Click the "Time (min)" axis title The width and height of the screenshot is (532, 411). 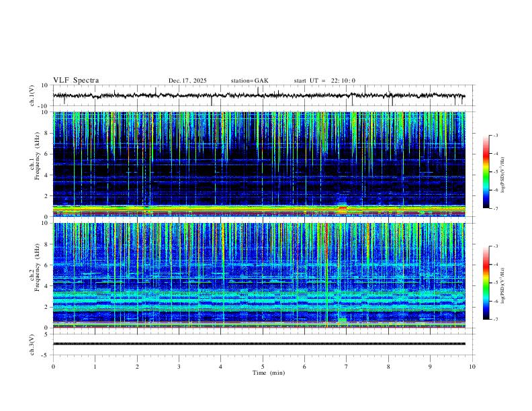click(269, 373)
